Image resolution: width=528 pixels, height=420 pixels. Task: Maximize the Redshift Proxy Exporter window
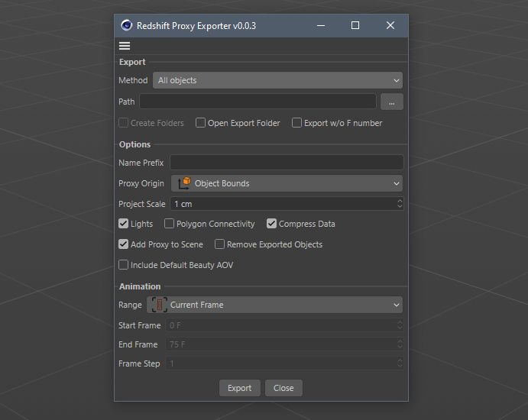point(355,25)
